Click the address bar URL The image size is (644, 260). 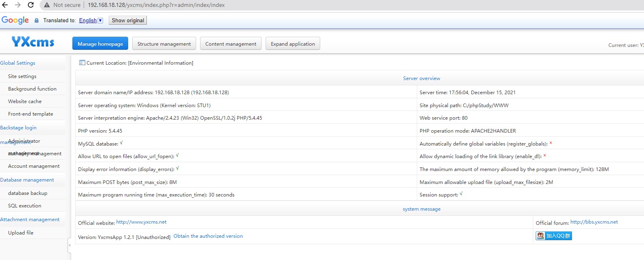(x=156, y=5)
